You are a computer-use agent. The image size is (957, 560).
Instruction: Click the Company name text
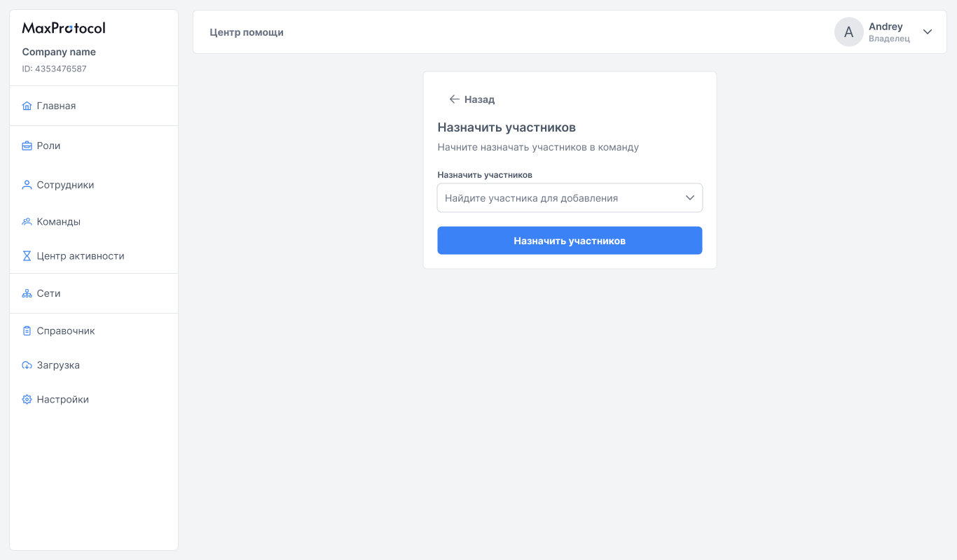pyautogui.click(x=59, y=52)
